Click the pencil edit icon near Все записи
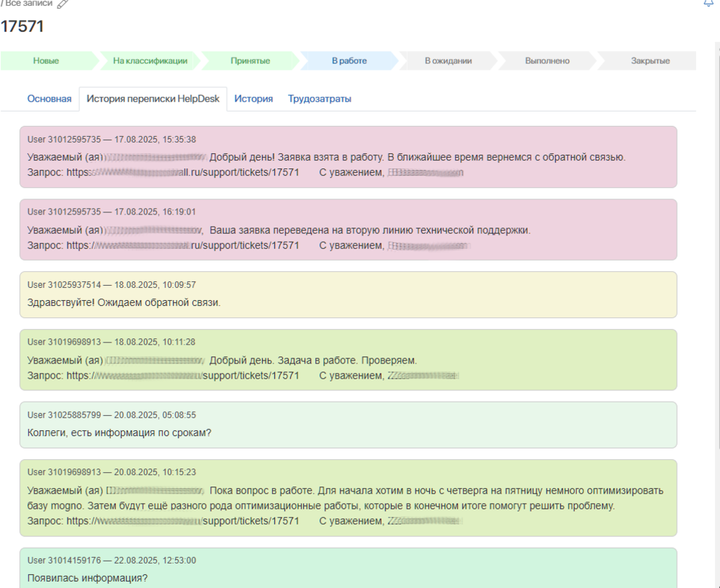 pos(62,4)
